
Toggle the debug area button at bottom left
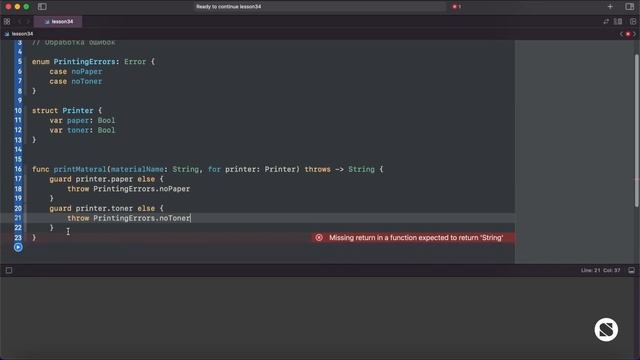tap(9, 270)
